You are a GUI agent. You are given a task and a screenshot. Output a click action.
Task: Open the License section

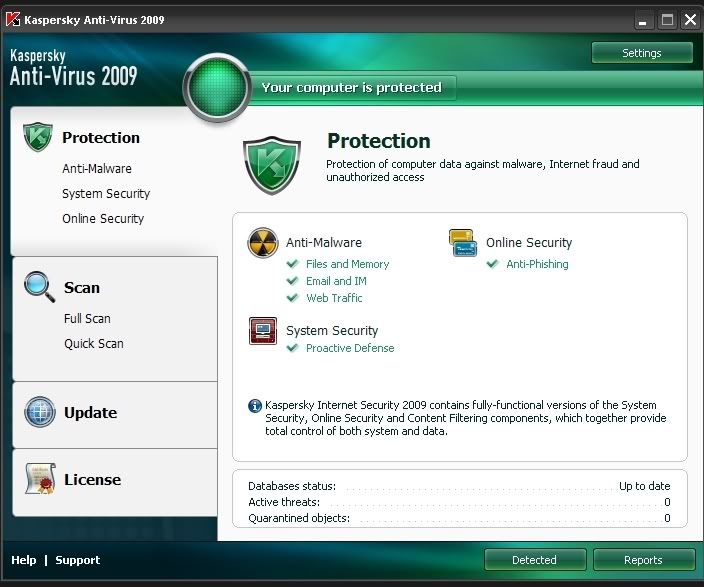[x=92, y=479]
